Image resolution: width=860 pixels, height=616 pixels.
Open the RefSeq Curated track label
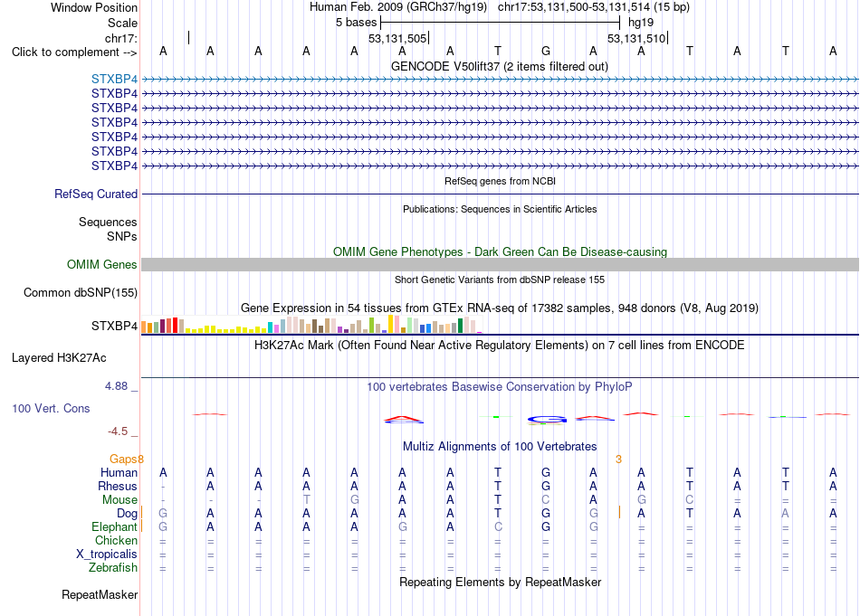96,194
